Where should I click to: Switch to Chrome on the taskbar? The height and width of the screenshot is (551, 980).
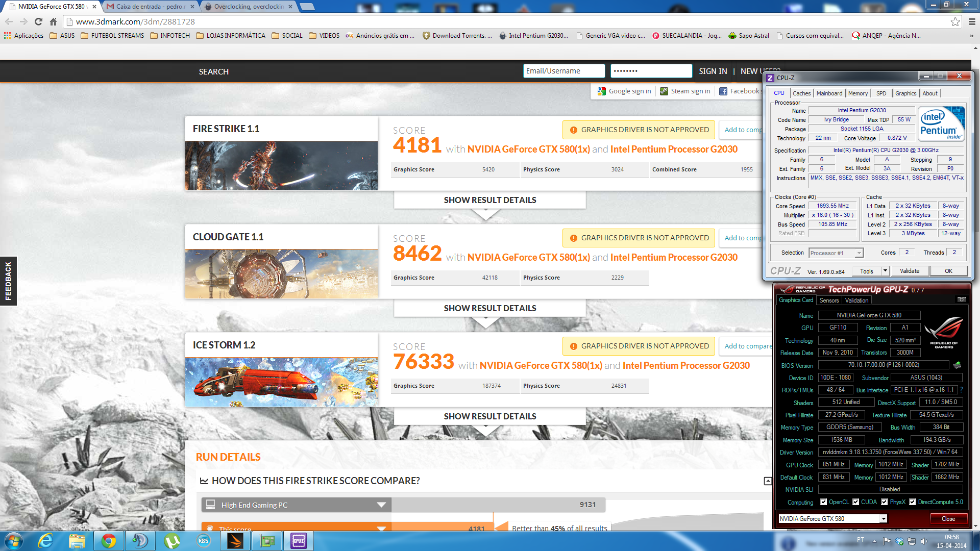pos(109,541)
